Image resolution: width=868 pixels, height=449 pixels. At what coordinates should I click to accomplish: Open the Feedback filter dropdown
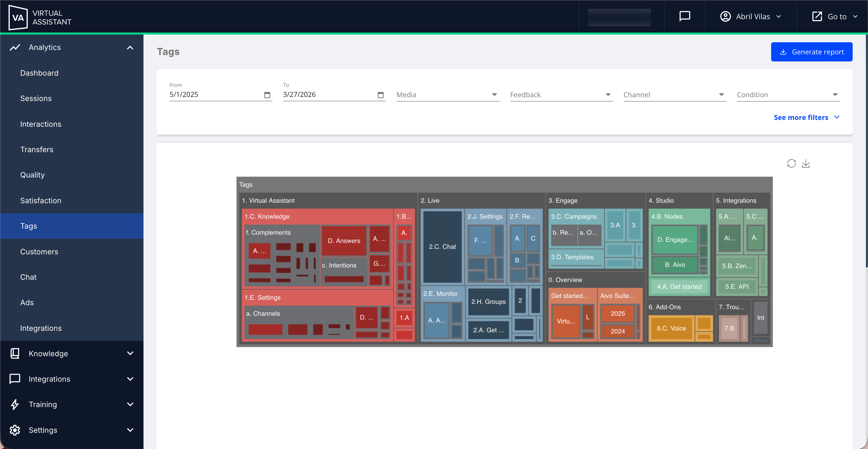[x=561, y=95]
